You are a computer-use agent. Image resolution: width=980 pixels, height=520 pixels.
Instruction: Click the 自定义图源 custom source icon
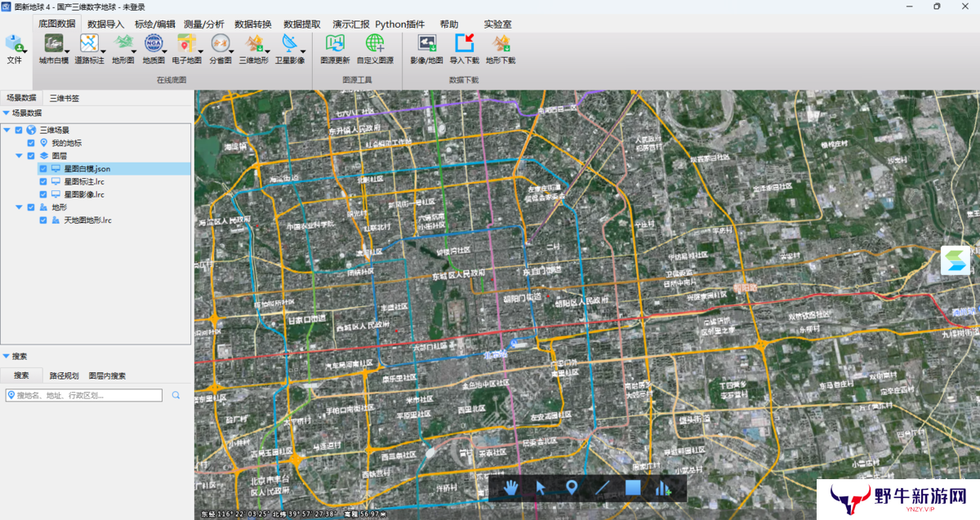pos(375,43)
